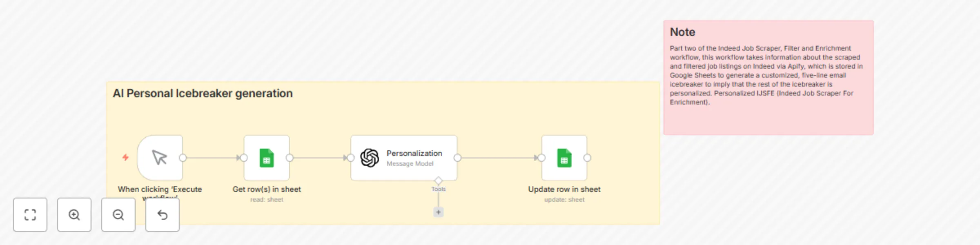The width and height of the screenshot is (980, 245).
Task: Click the fit-to-screen canvas icon
Action: [30, 215]
